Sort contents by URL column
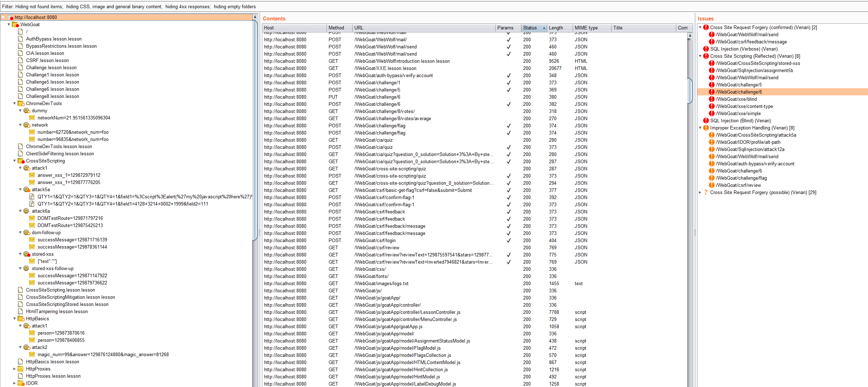This screenshot has width=868, height=387. (x=424, y=28)
